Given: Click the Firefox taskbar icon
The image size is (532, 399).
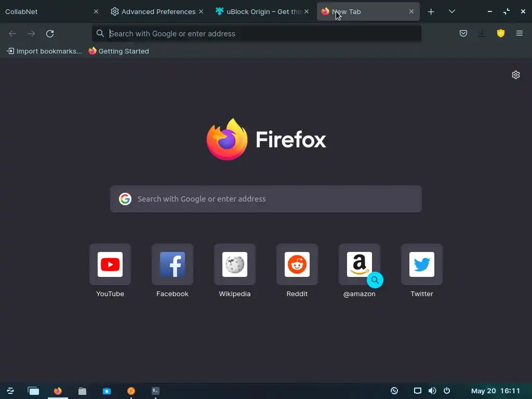Looking at the screenshot, I should click(58, 391).
